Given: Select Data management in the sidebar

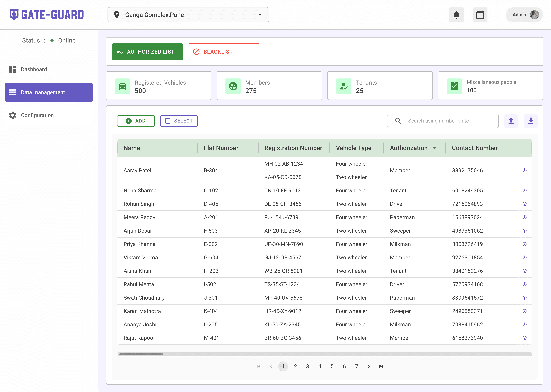Looking at the screenshot, I should [49, 92].
